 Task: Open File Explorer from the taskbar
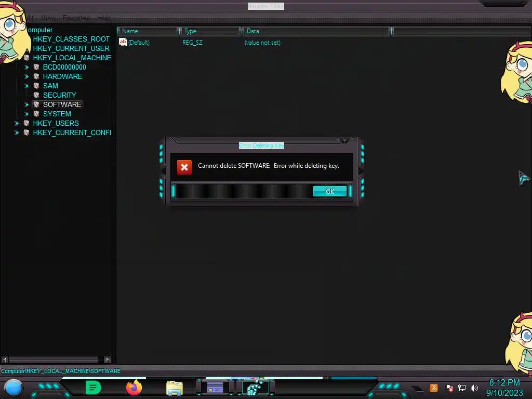pyautogui.click(x=175, y=388)
